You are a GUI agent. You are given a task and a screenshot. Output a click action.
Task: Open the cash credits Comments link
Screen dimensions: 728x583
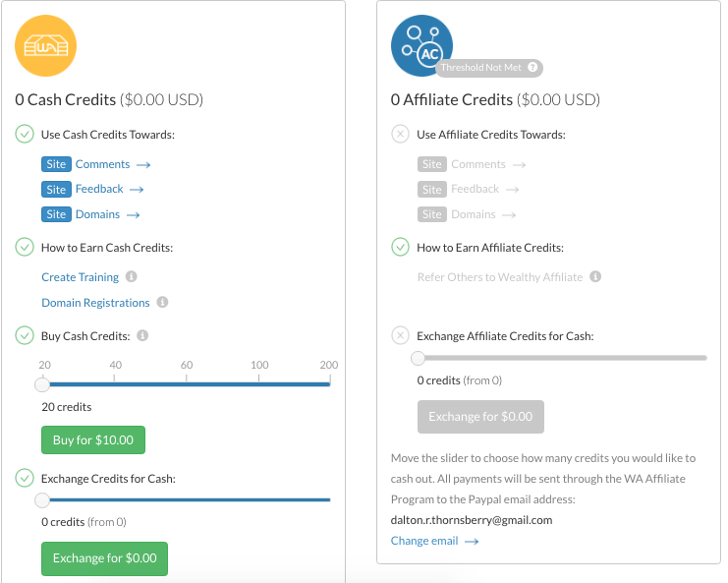[x=102, y=164]
